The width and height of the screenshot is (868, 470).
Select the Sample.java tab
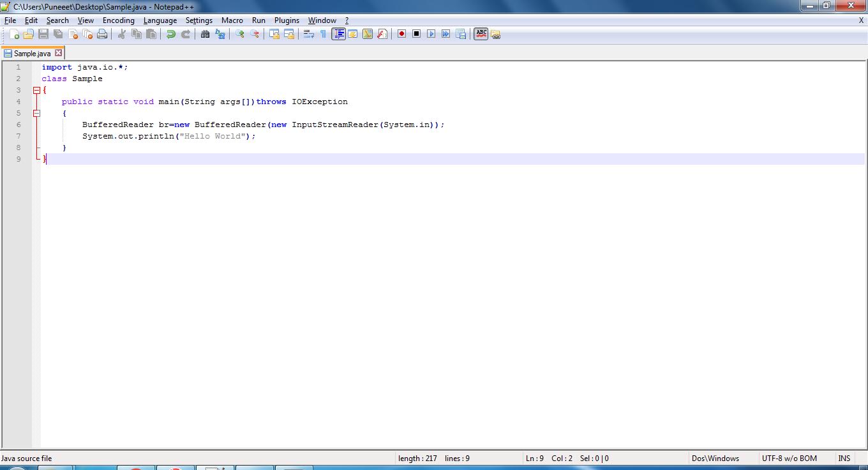point(32,54)
